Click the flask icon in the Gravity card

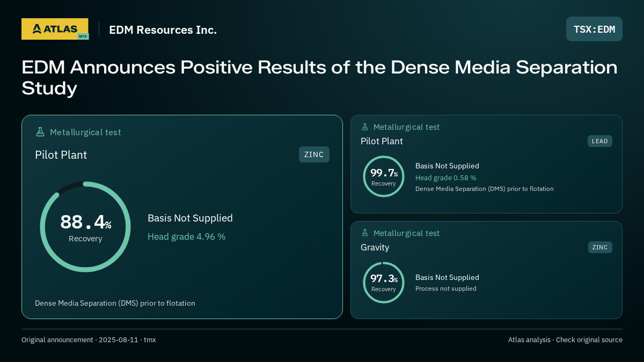coord(365,233)
